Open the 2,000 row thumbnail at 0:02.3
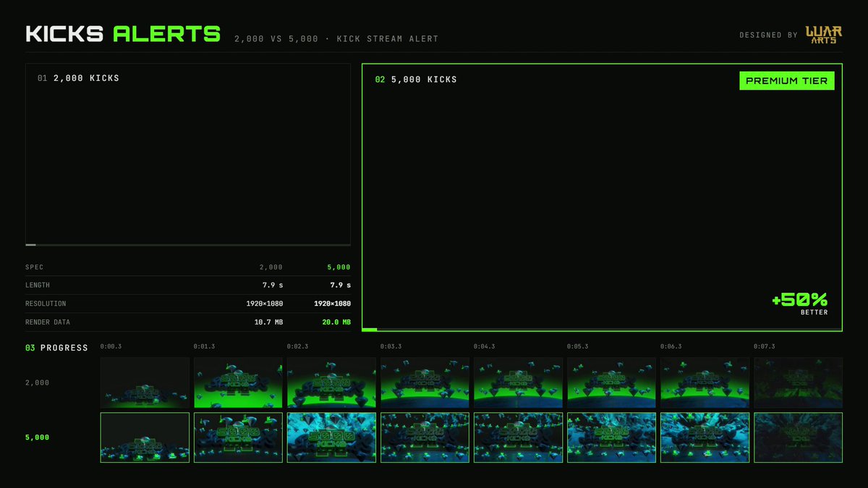868x488 pixels. 331,382
